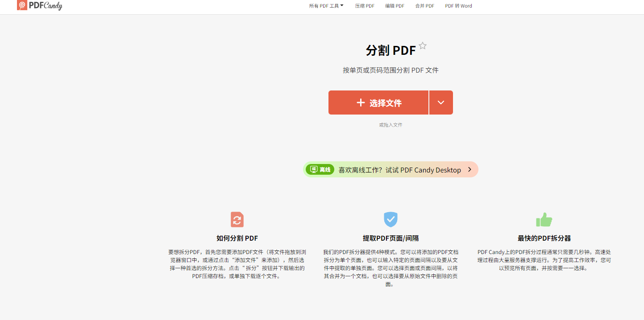Viewport: 644px width, 320px height.
Task: Click the 或拖入文件 drop hint text
Action: [391, 125]
